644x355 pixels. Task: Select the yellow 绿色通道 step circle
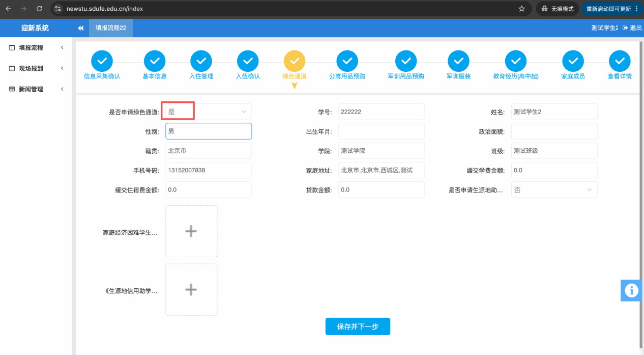click(295, 61)
